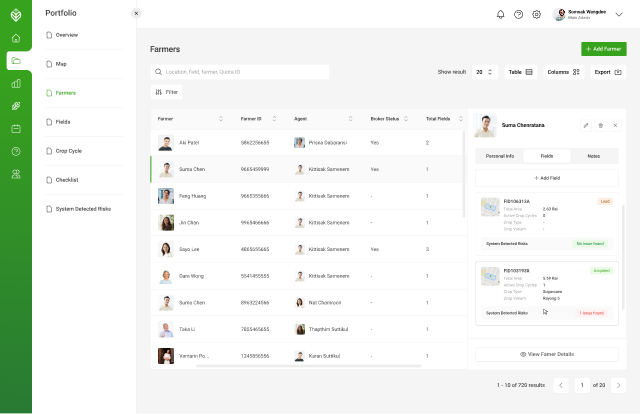Viewport: 640px width, 414px height.
Task: Open the Columns selector
Action: point(563,72)
